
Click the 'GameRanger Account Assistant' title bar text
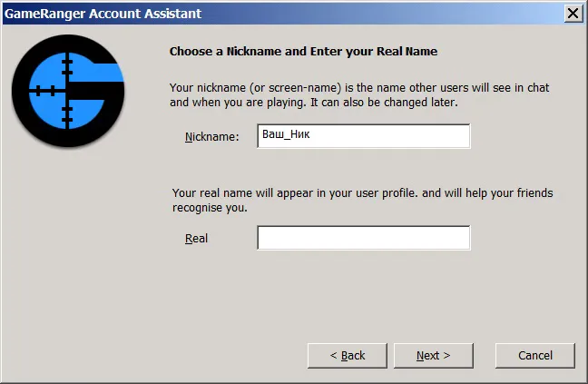tap(103, 14)
